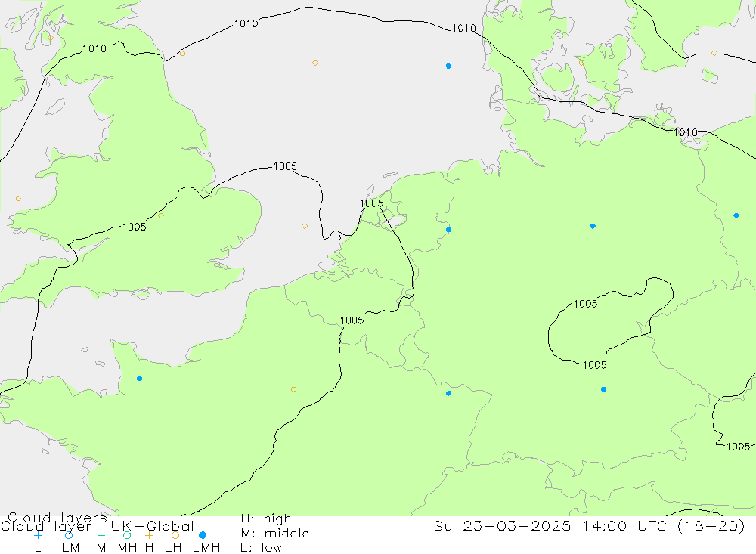
Task: Select the orange LH marker in central North Sea
Action: pyautogui.click(x=314, y=63)
